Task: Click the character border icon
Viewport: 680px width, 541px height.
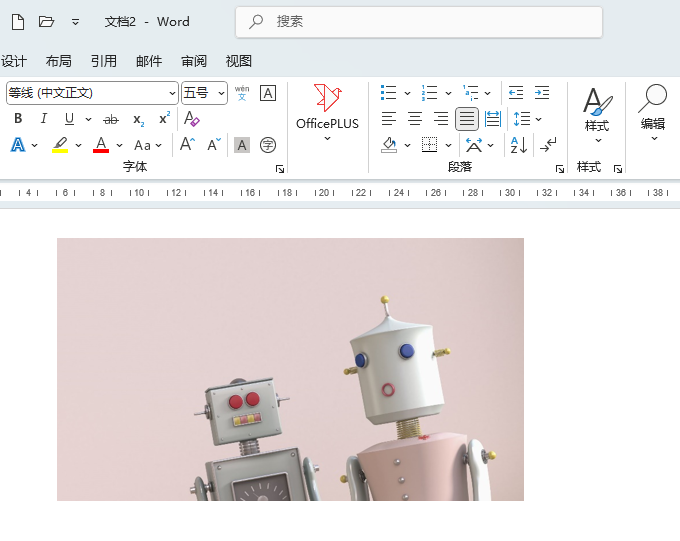Action: 268,93
